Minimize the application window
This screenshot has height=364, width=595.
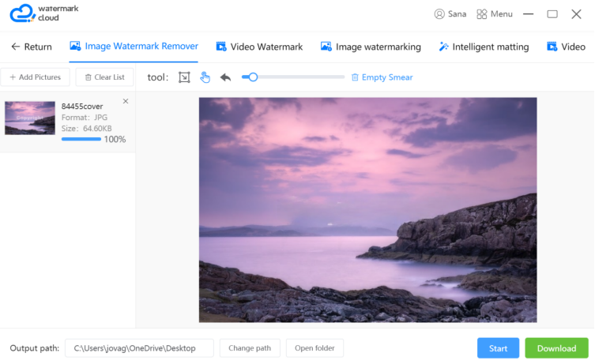(528, 14)
